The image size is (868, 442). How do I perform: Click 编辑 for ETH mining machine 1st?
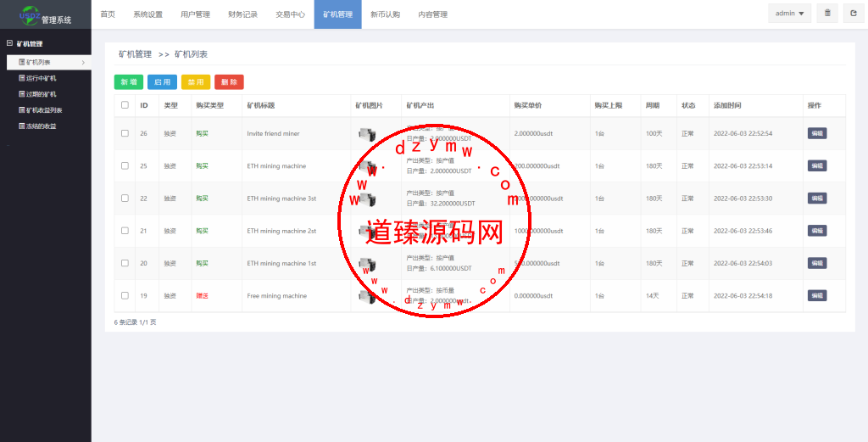[x=817, y=263]
